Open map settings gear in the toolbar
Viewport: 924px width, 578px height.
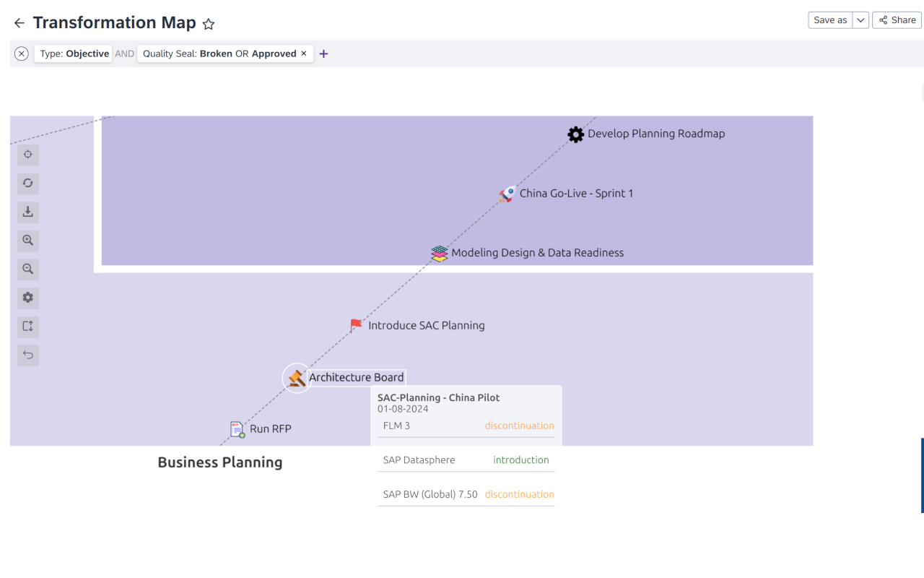(x=28, y=298)
